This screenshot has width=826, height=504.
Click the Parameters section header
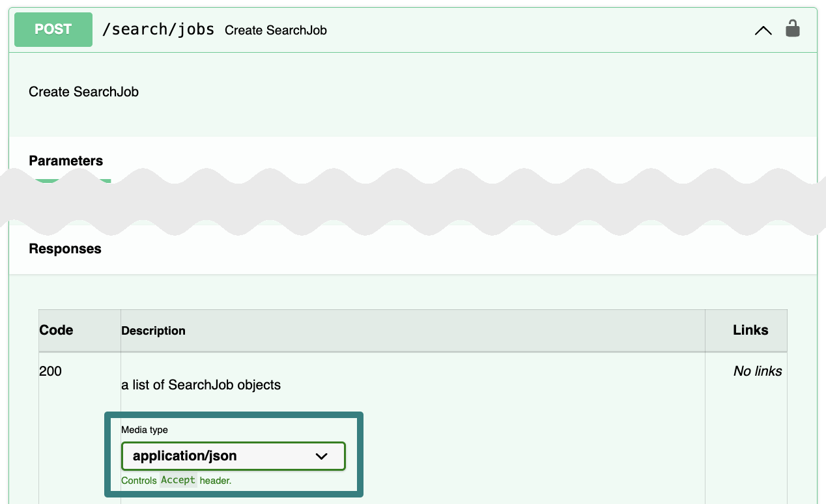pyautogui.click(x=65, y=160)
